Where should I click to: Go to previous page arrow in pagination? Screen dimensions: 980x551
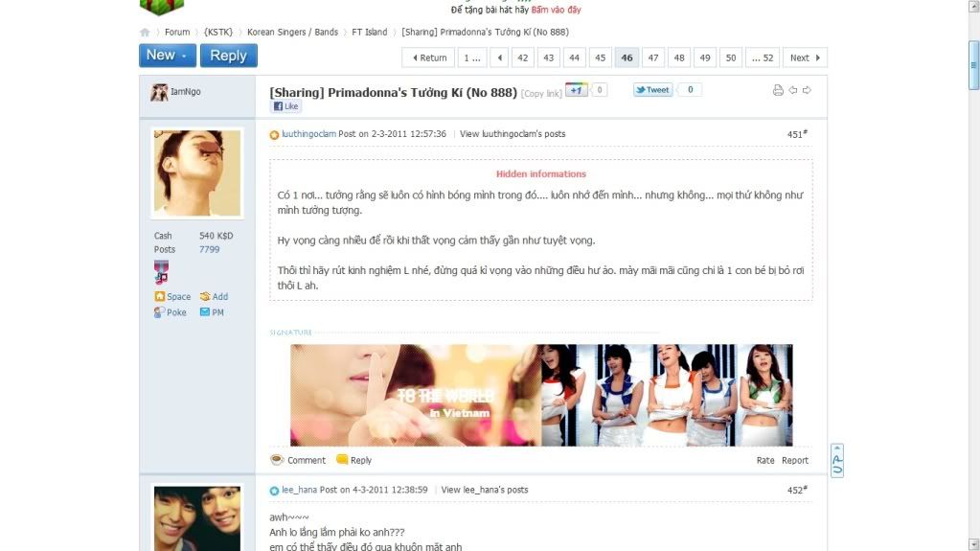click(499, 57)
